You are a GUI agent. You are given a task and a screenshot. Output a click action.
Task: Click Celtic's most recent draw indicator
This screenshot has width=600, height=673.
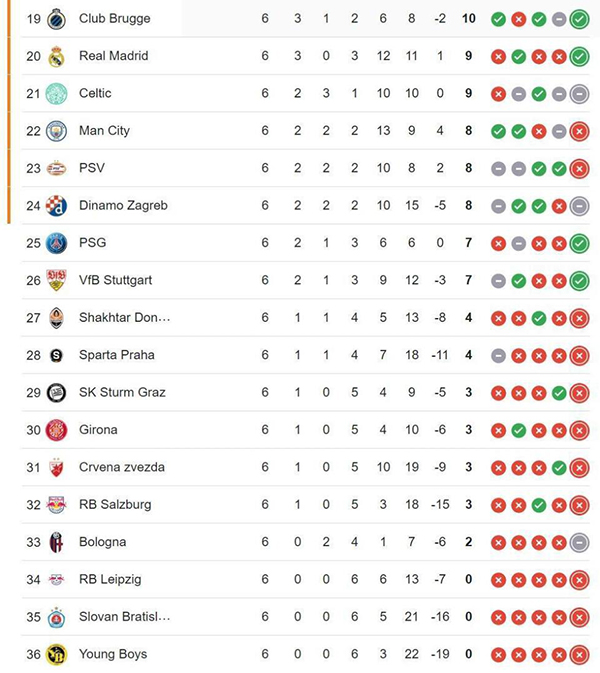pos(579,93)
